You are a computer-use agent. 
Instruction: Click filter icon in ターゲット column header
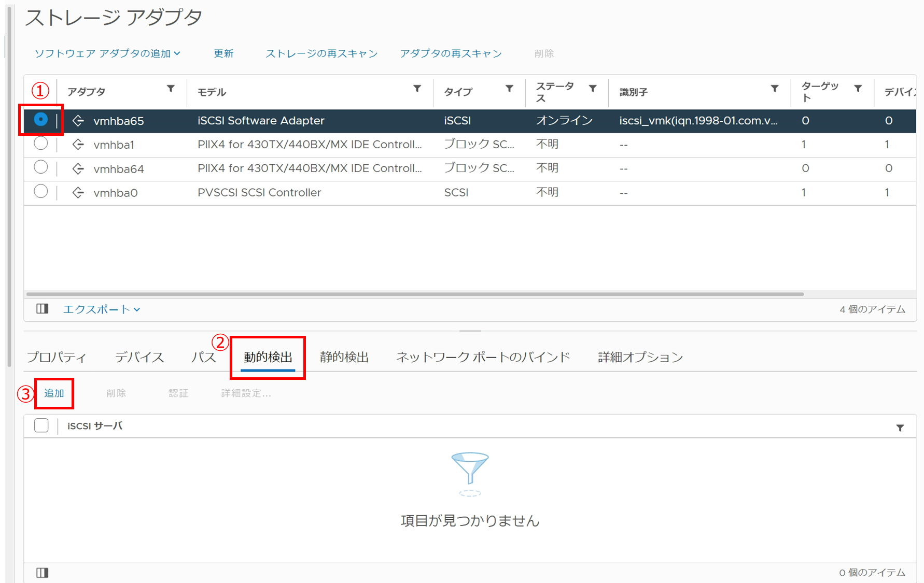click(x=858, y=89)
